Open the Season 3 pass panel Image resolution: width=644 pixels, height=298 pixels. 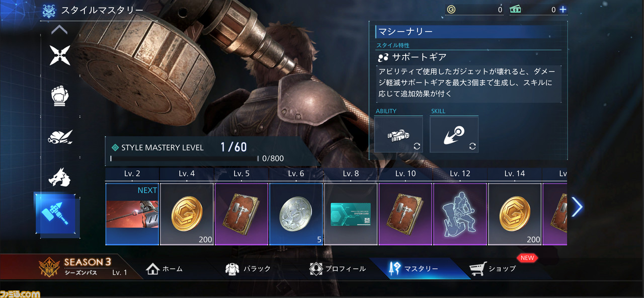(x=84, y=267)
